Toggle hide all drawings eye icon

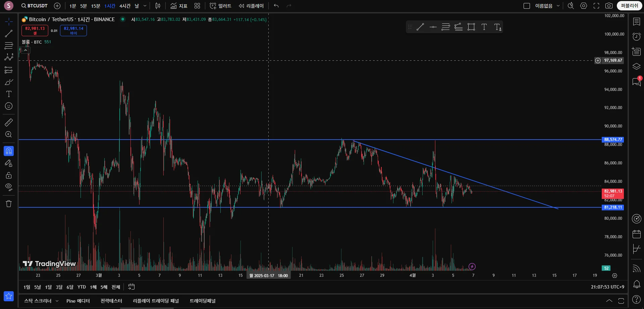(x=9, y=187)
